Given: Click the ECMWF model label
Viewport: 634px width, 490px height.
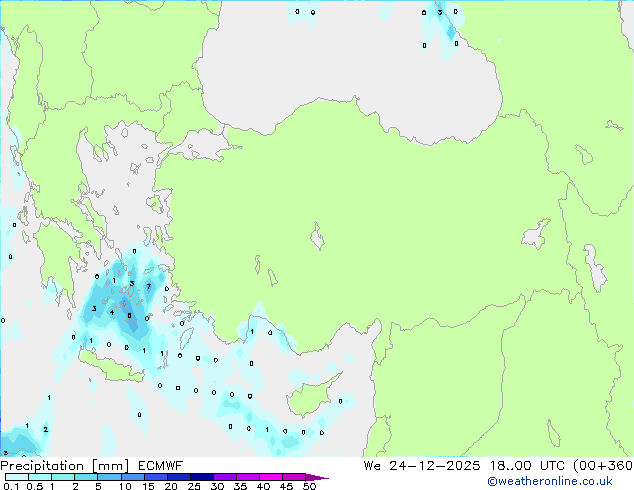Looking at the screenshot, I should click(161, 466).
